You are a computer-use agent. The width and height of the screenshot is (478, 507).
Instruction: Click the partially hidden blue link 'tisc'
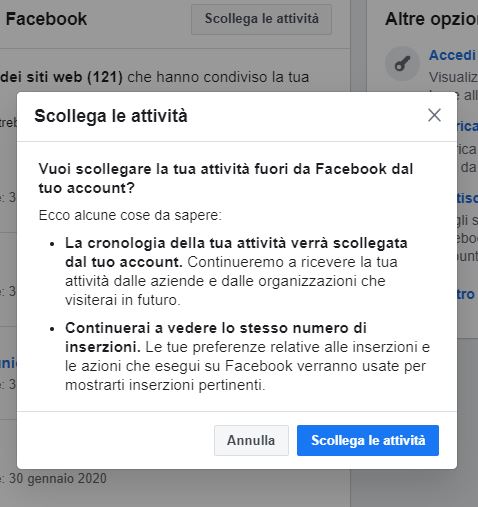pyautogui.click(x=467, y=198)
